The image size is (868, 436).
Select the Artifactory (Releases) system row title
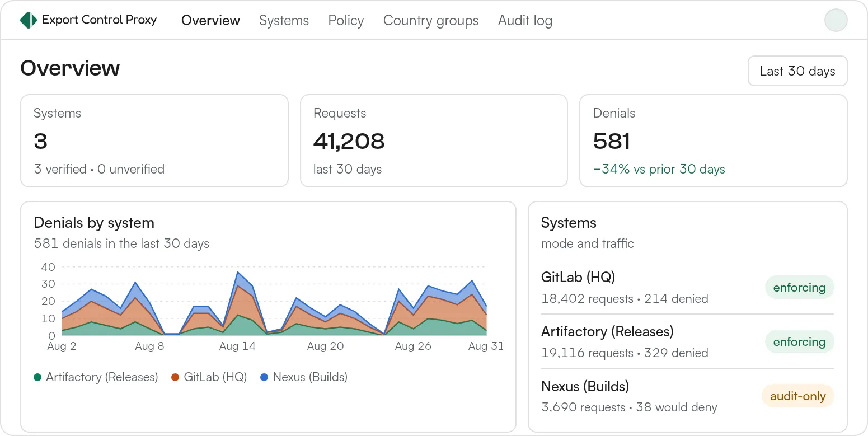[607, 331]
